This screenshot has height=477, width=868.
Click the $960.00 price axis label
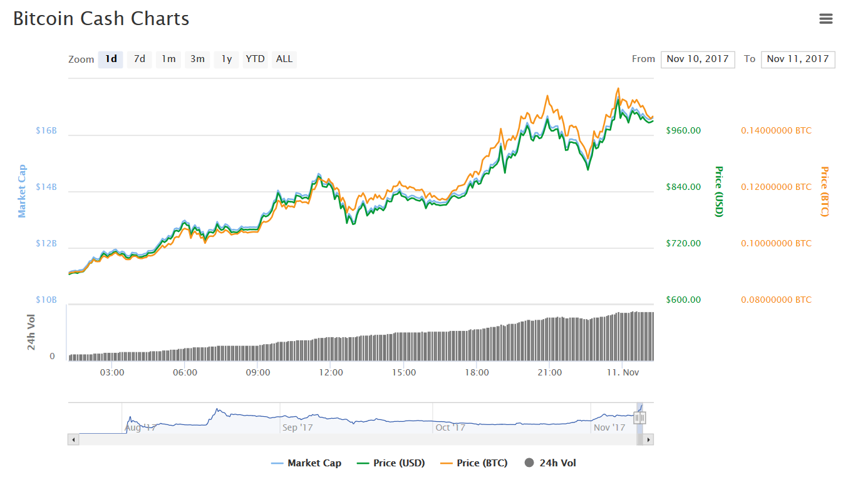pyautogui.click(x=683, y=130)
